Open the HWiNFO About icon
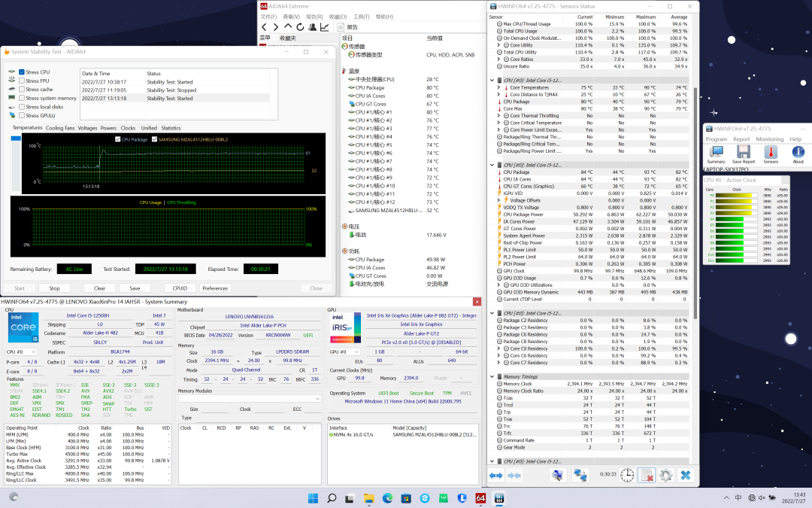This screenshot has height=508, width=812. click(798, 153)
